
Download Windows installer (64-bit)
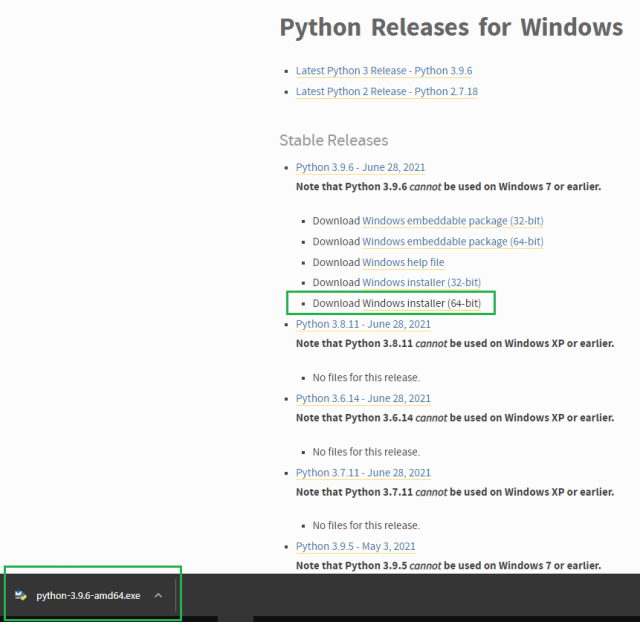click(x=421, y=303)
